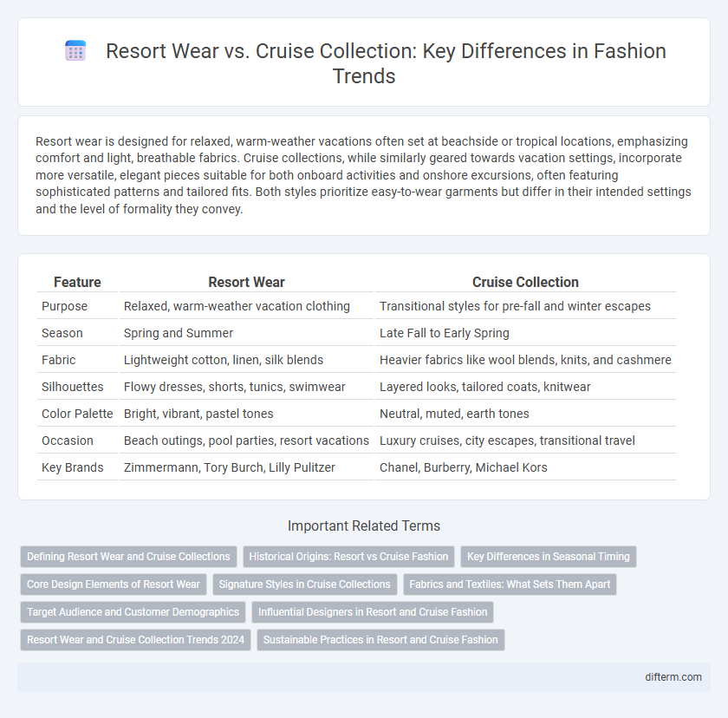Open 'Resort Wear and Cruise Collection Trends 2024'
This screenshot has width=728, height=718.
tap(135, 639)
